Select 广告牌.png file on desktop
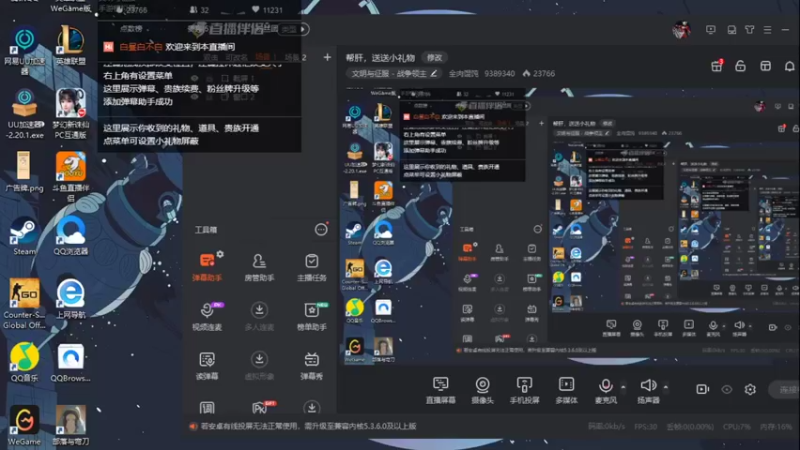Image resolution: width=800 pixels, height=450 pixels. point(24,172)
